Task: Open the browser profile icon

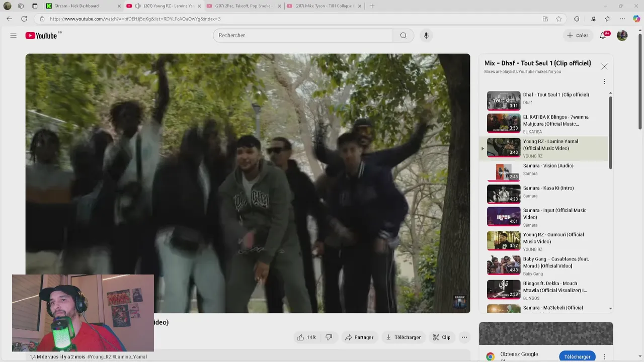Action: [x=7, y=6]
